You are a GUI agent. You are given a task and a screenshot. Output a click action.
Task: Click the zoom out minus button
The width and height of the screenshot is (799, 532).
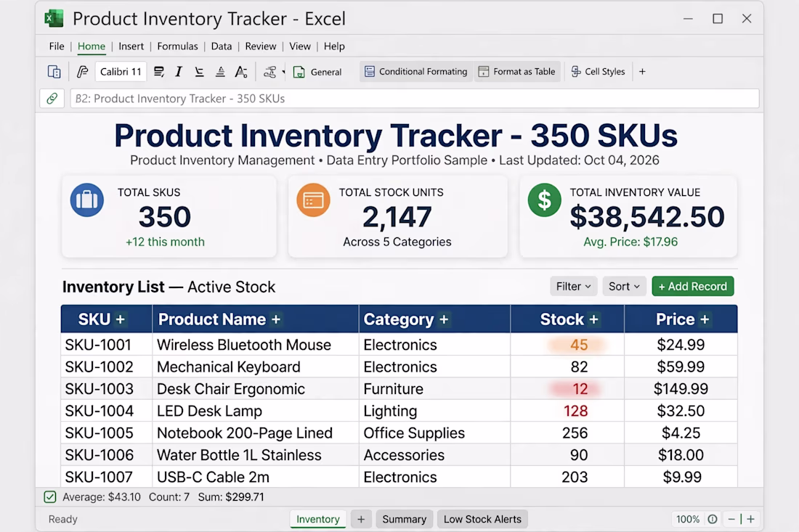[x=731, y=519]
